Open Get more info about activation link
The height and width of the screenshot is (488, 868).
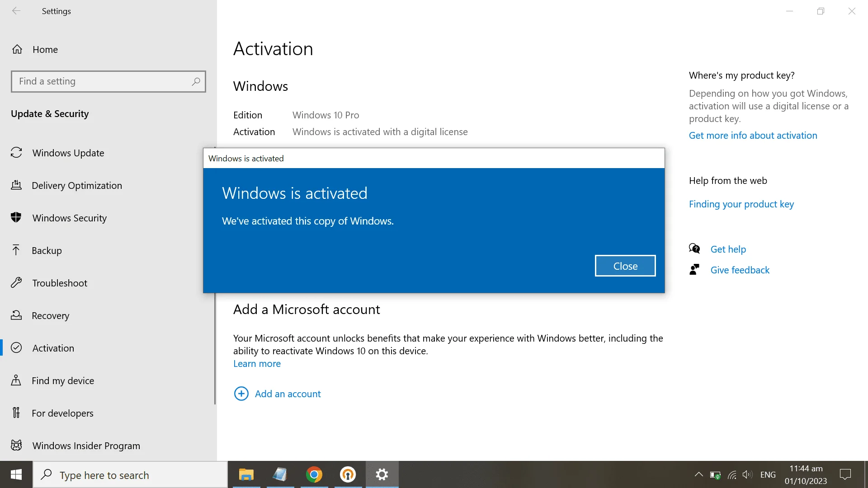click(753, 135)
